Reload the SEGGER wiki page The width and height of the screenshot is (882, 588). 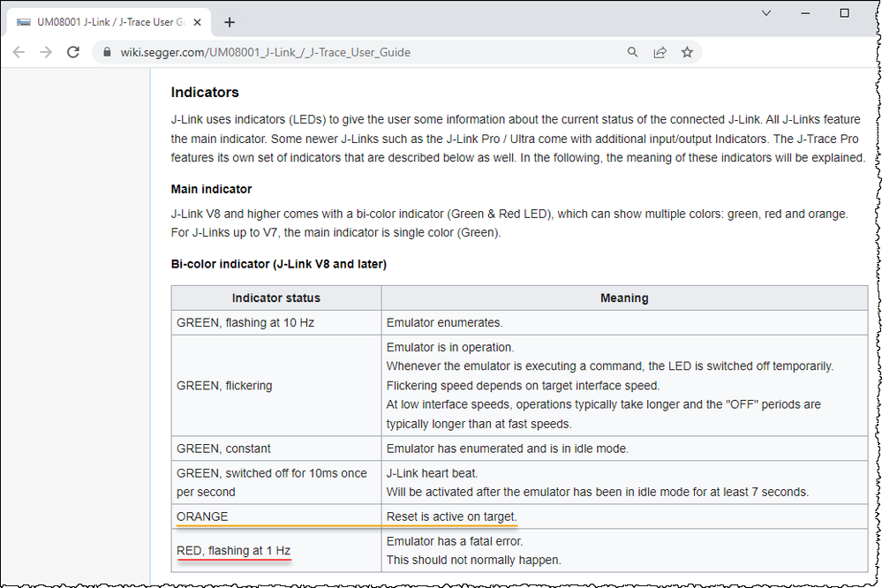[x=73, y=52]
